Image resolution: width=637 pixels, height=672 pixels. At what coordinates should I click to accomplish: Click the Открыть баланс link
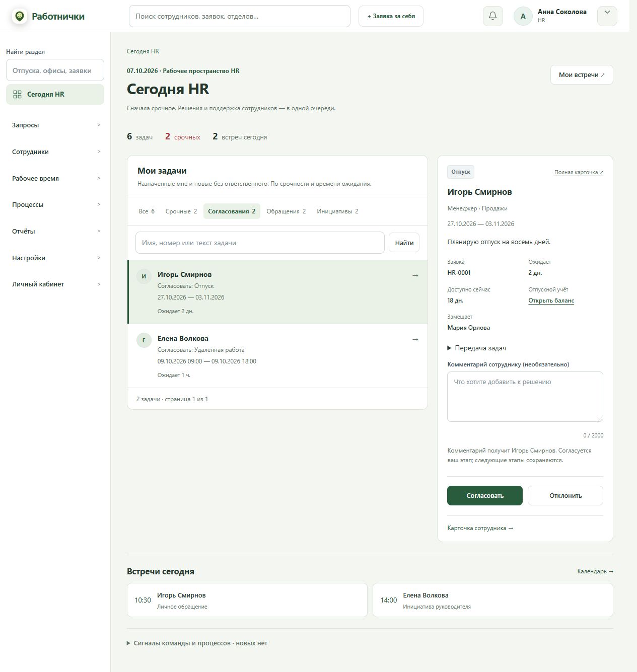click(x=551, y=301)
